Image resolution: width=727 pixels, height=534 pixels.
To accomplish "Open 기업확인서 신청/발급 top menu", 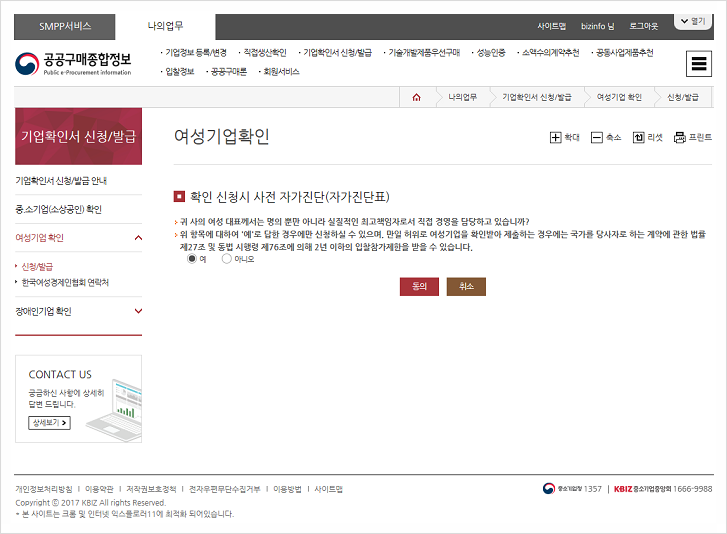I will pos(337,53).
